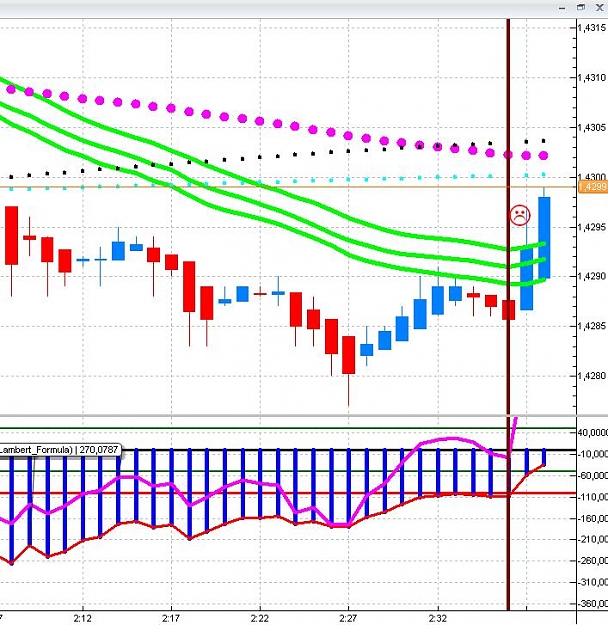Click the -210,00 indicator scale value
Viewport: 608px width, 625px height.
(593, 539)
